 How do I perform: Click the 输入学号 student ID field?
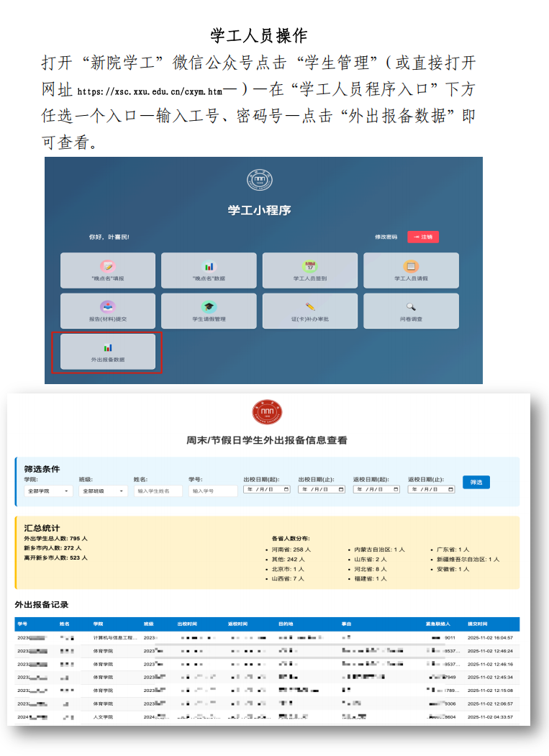tap(213, 491)
